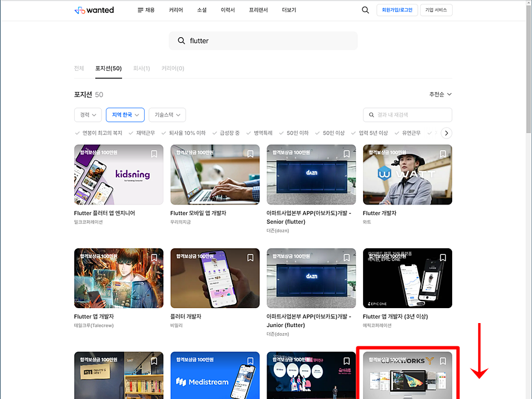This screenshot has width=532, height=399.
Task: Open the 커리어 navigation menu
Action: [176, 10]
